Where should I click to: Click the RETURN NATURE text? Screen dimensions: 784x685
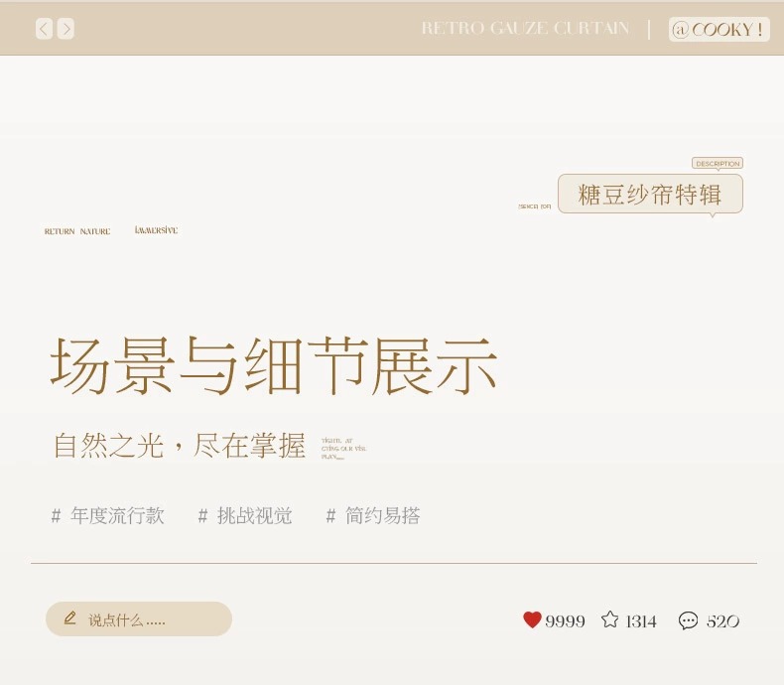pos(77,231)
